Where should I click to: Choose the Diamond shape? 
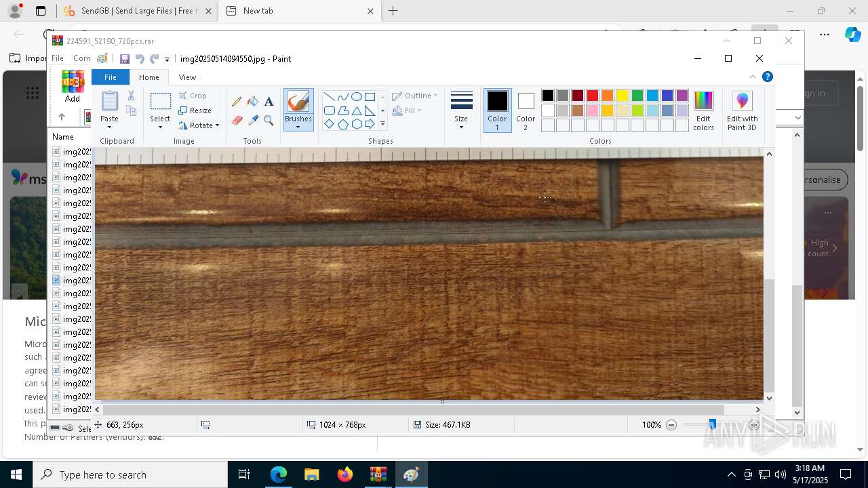(330, 124)
